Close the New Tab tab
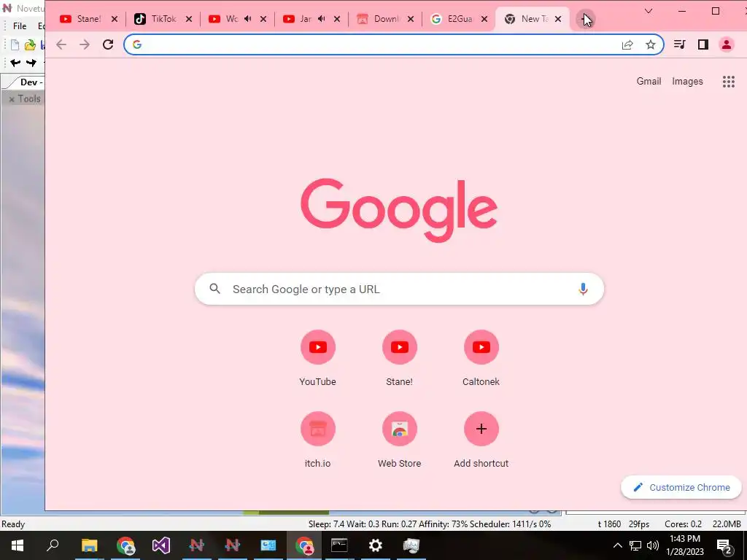The image size is (747, 560). point(558,19)
